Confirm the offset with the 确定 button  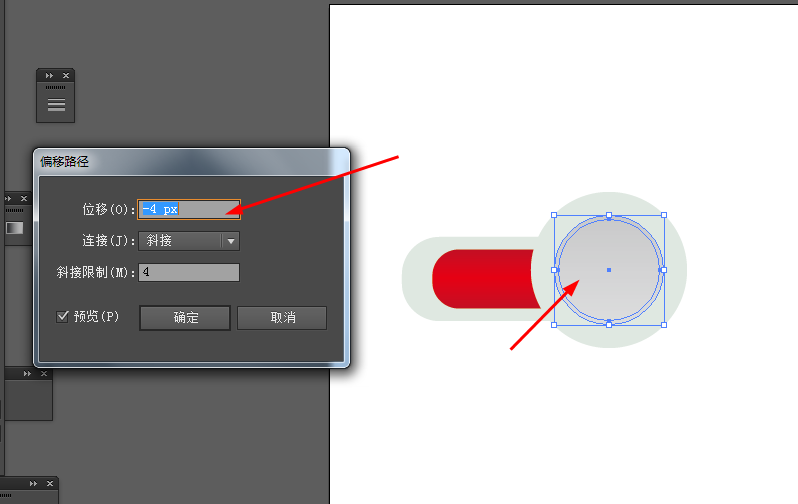pyautogui.click(x=185, y=318)
